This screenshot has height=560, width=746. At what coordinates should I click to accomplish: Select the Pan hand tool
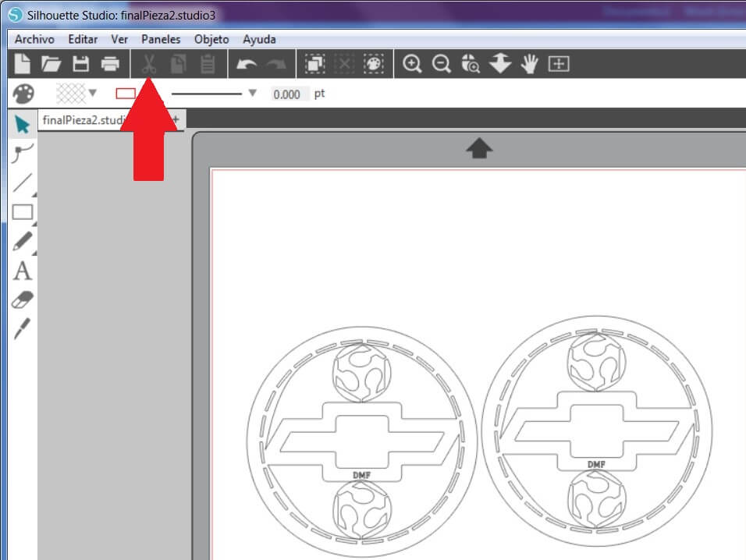(x=529, y=64)
